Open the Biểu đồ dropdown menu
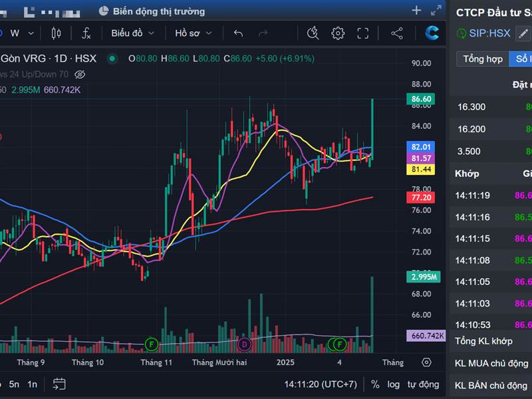This screenshot has width=532, height=399. tap(132, 33)
